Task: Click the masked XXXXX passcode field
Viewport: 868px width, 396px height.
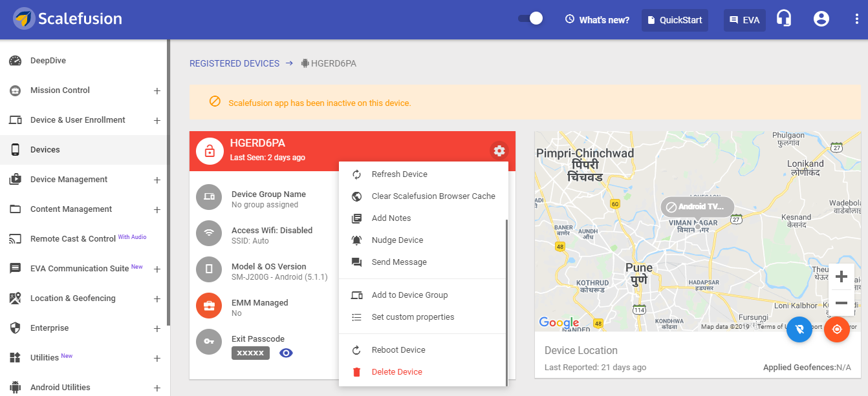Action: 250,353
